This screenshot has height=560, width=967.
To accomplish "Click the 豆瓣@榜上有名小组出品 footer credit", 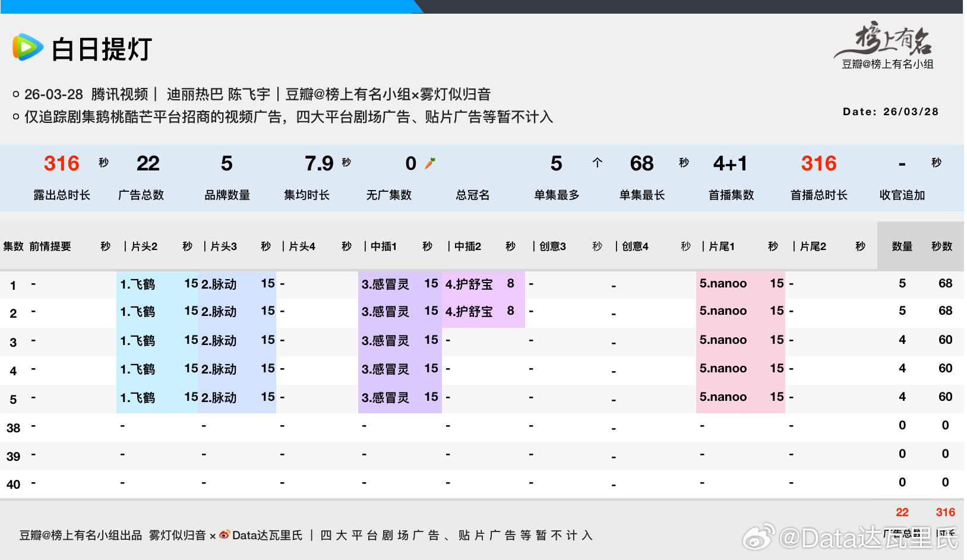I will [80, 535].
